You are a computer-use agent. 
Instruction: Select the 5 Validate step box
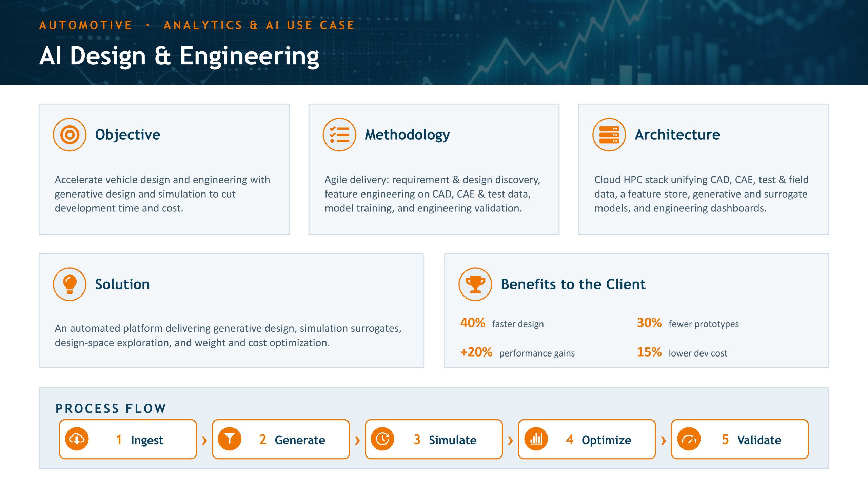point(740,439)
